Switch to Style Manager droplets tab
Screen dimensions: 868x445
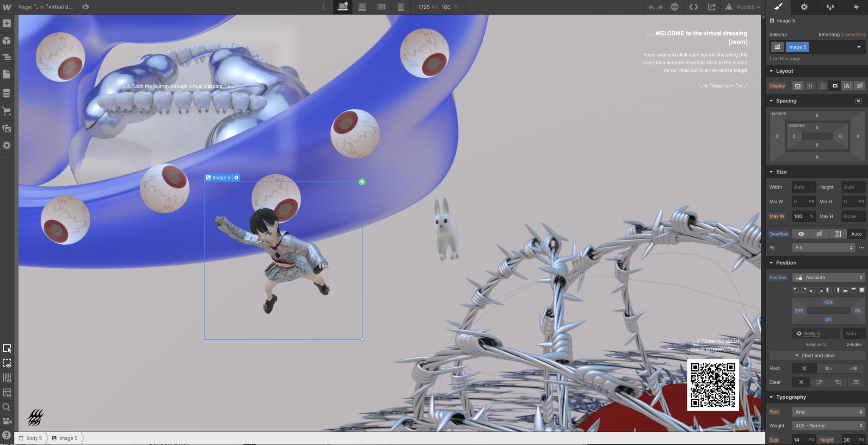(830, 7)
